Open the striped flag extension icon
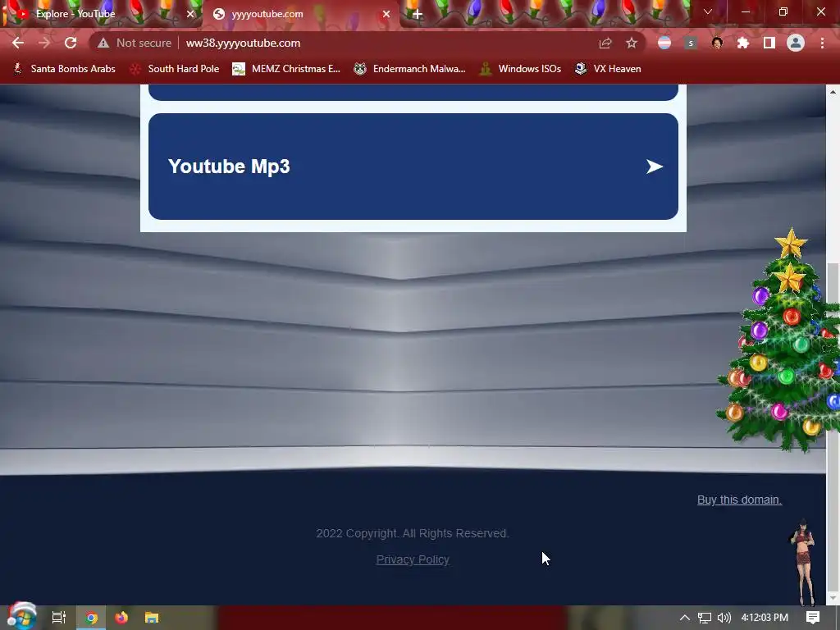This screenshot has width=840, height=630. [x=664, y=43]
